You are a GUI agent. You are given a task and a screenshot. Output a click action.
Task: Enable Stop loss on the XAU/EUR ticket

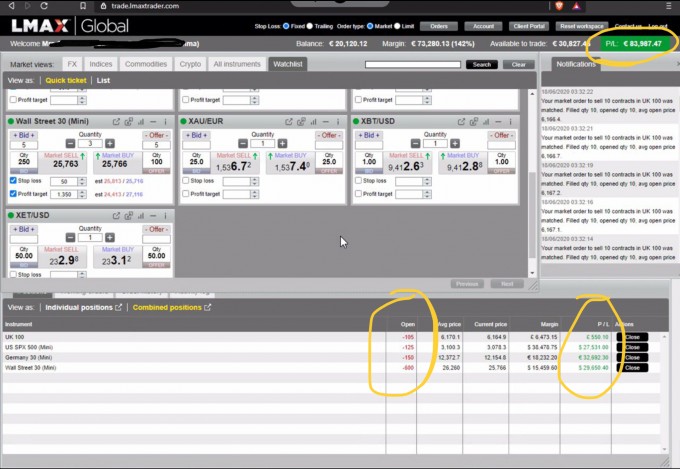pyautogui.click(x=186, y=180)
